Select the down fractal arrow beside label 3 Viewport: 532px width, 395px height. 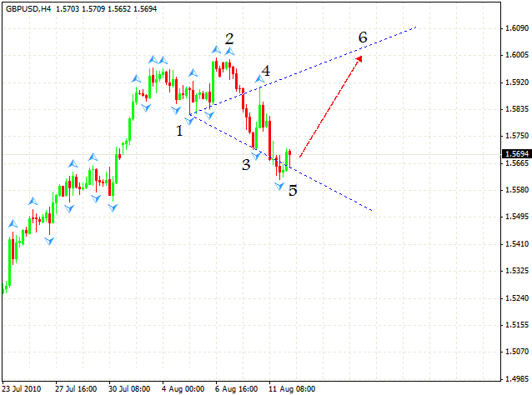click(256, 156)
